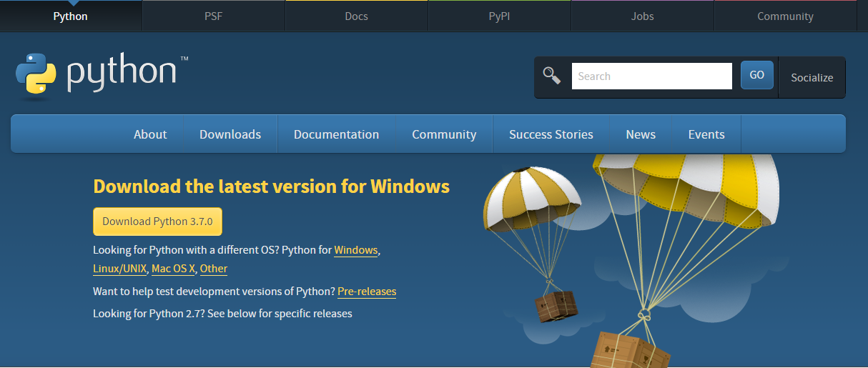Click the magnifying glass search icon
868x368 pixels.
pyautogui.click(x=552, y=76)
